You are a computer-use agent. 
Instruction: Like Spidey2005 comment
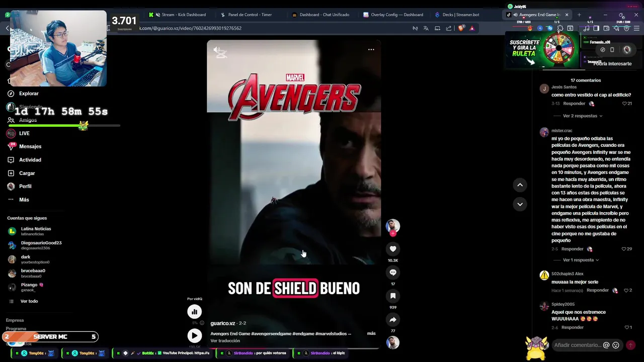[x=627, y=327]
